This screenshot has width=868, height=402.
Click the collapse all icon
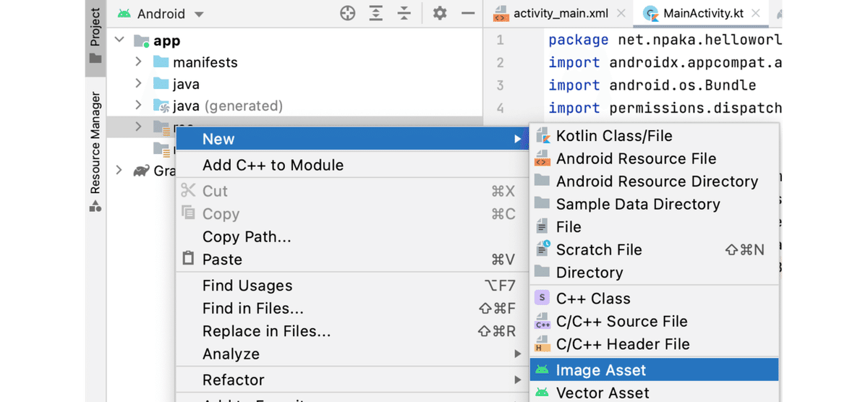point(404,13)
